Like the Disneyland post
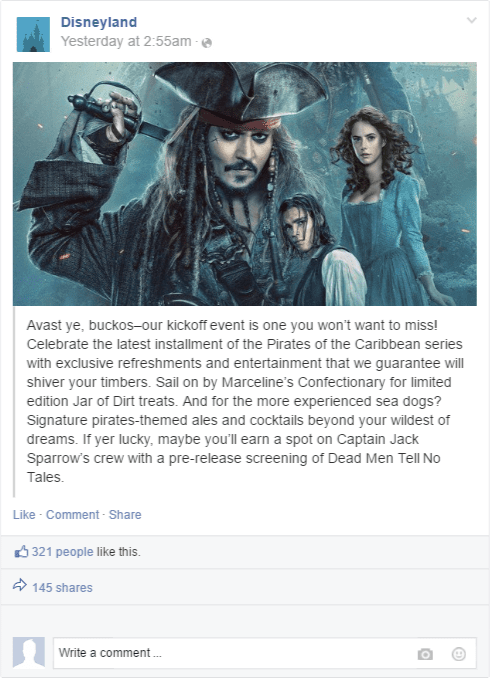The image size is (490, 678). click(x=24, y=515)
